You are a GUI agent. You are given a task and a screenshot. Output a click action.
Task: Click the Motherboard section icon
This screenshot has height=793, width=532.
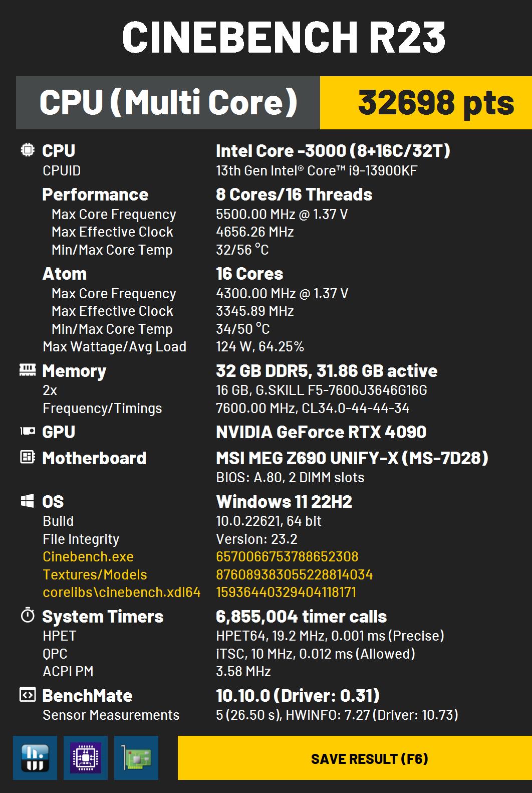[27, 457]
